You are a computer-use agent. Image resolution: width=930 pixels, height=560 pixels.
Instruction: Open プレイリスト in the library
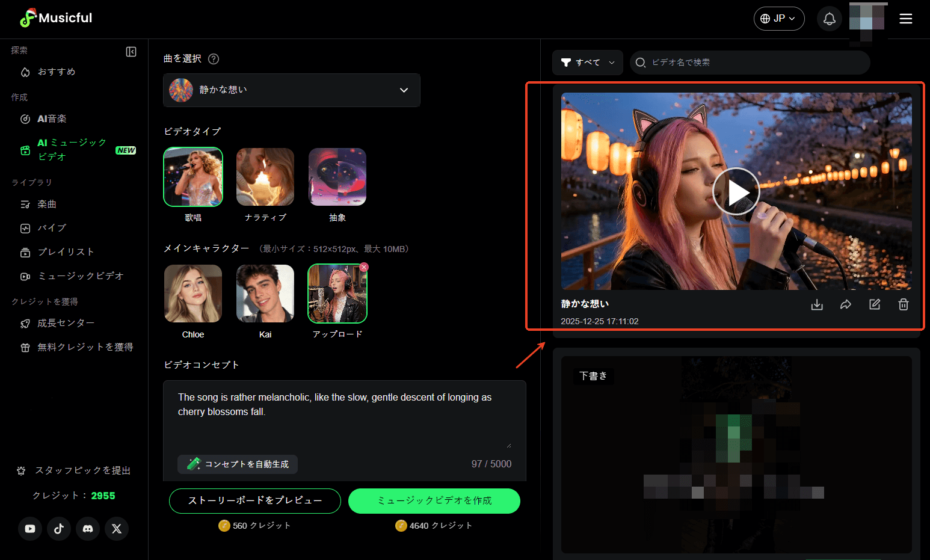[66, 252]
